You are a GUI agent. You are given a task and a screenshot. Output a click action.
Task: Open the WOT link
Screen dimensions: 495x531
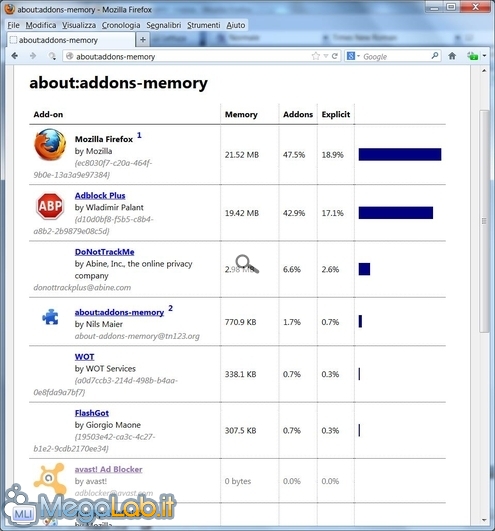(85, 357)
